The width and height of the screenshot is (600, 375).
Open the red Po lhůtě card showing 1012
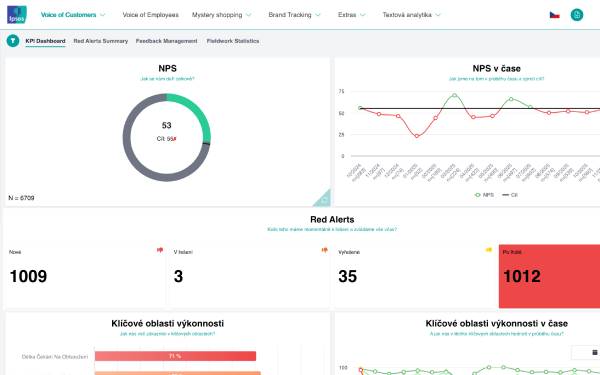[x=549, y=276]
